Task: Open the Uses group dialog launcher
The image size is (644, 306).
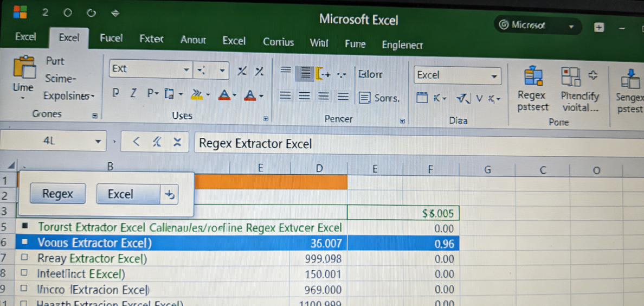Action: coord(266,119)
